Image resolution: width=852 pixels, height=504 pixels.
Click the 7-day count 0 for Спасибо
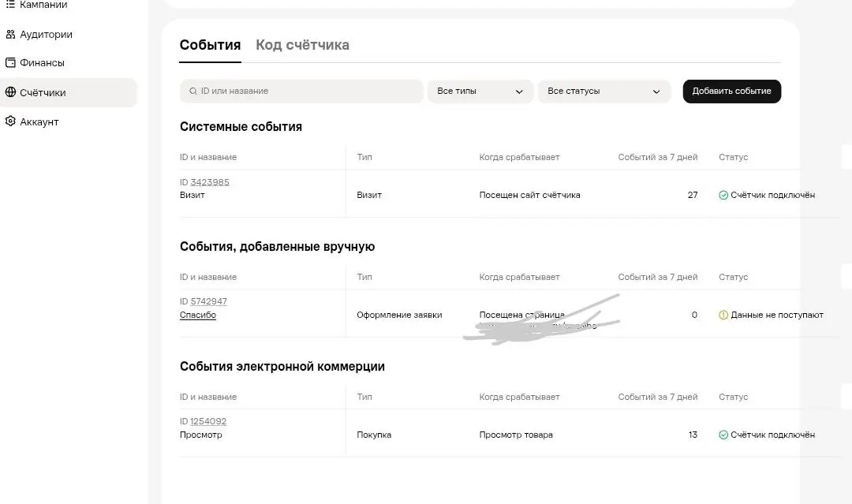(694, 315)
